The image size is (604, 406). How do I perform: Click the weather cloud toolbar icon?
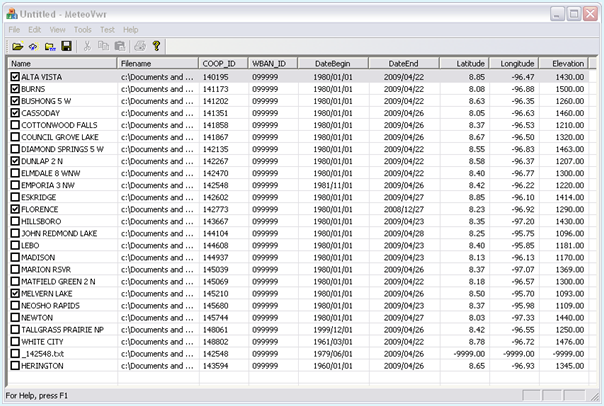click(33, 47)
